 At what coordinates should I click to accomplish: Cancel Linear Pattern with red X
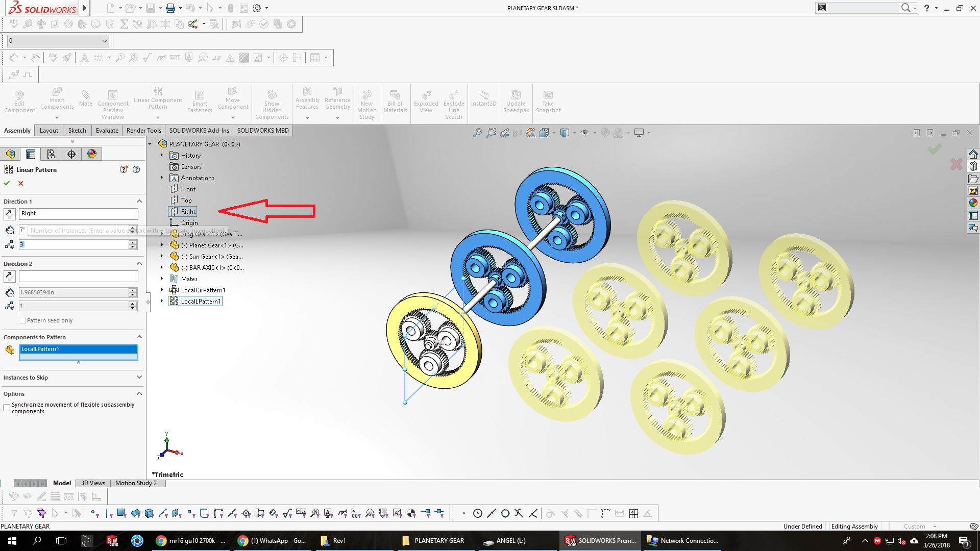[20, 183]
